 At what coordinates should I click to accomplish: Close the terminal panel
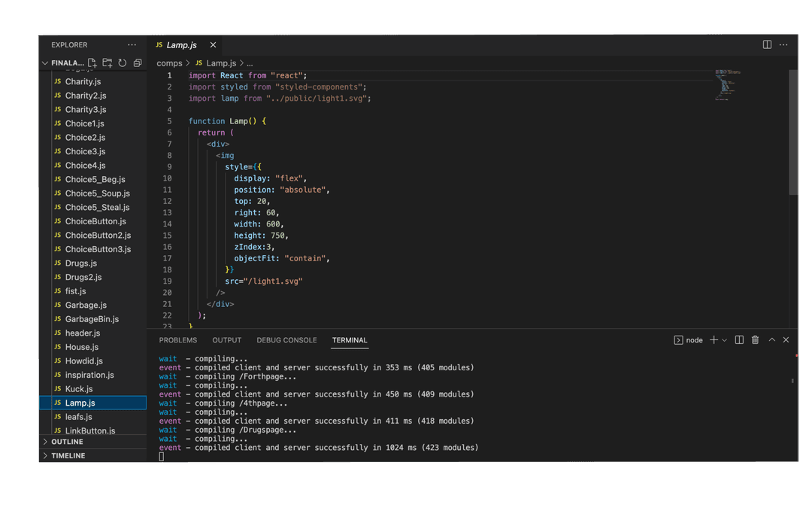(x=786, y=340)
